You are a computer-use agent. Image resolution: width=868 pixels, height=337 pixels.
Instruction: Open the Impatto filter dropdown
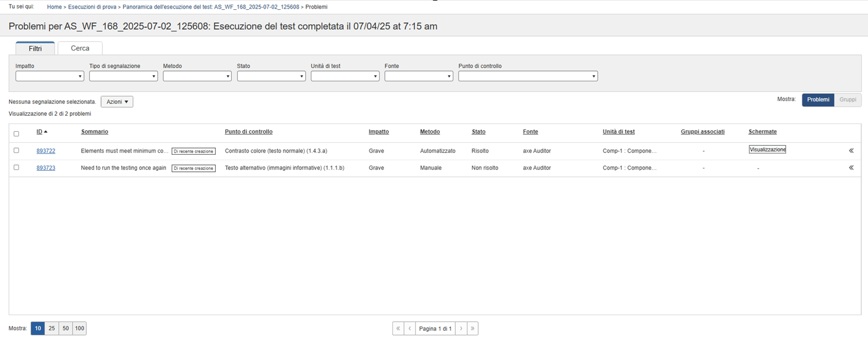[50, 76]
